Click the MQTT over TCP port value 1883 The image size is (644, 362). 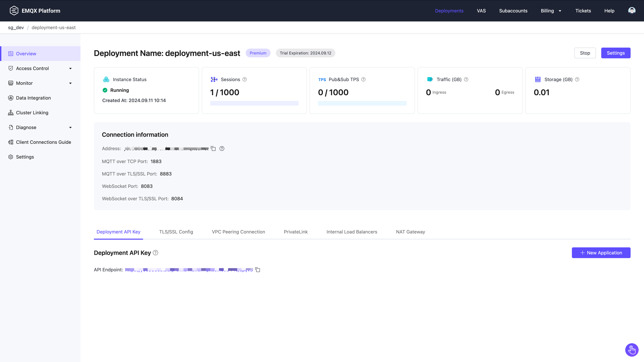[x=156, y=162]
